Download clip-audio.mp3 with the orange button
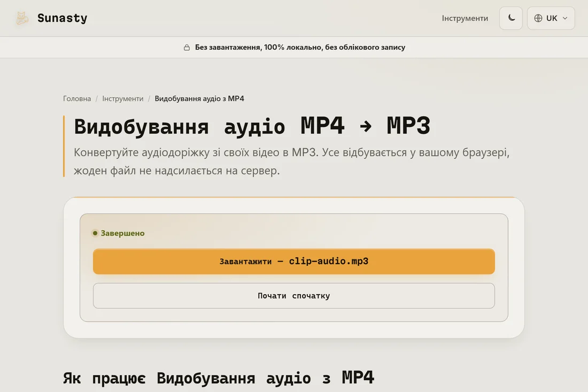This screenshot has height=392, width=588. [293, 262]
